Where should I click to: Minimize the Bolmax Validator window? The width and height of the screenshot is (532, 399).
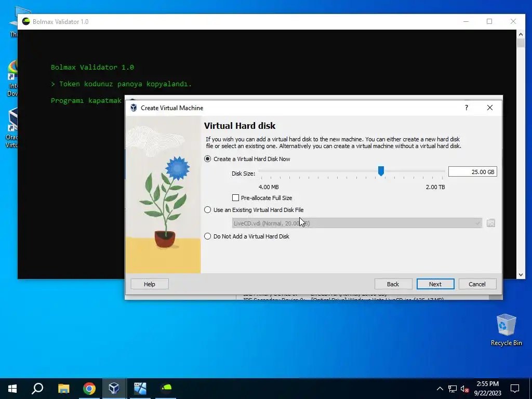(466, 21)
